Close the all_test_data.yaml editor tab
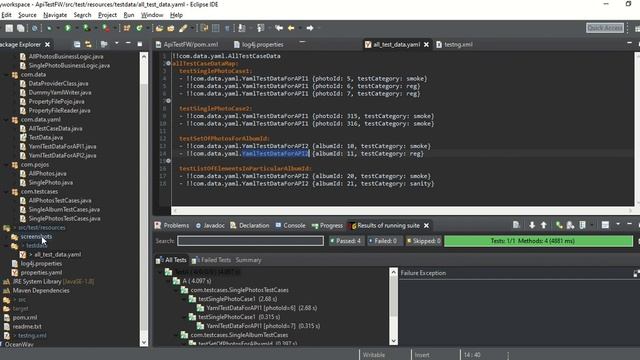 (x=426, y=44)
